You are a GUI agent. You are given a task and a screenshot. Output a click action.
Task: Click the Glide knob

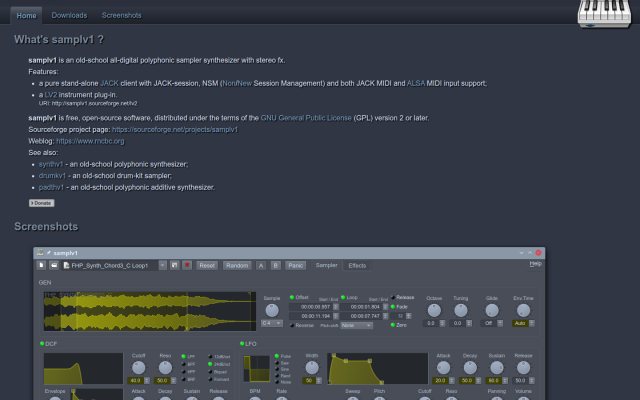[492, 310]
